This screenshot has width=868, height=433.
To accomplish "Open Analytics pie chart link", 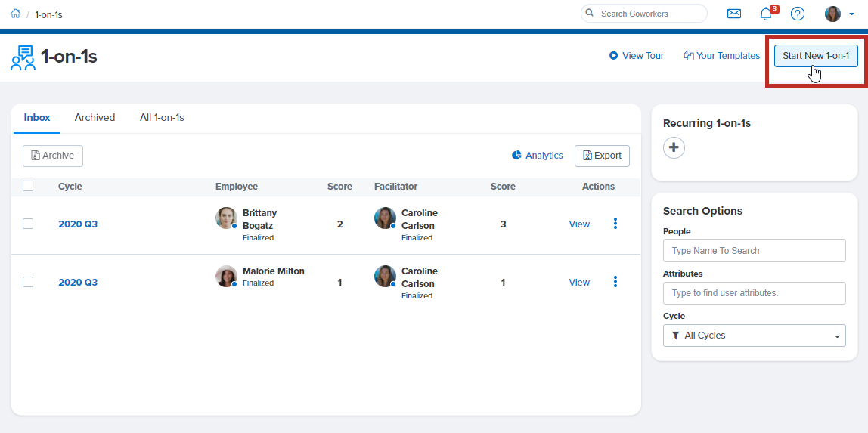I will 537,156.
